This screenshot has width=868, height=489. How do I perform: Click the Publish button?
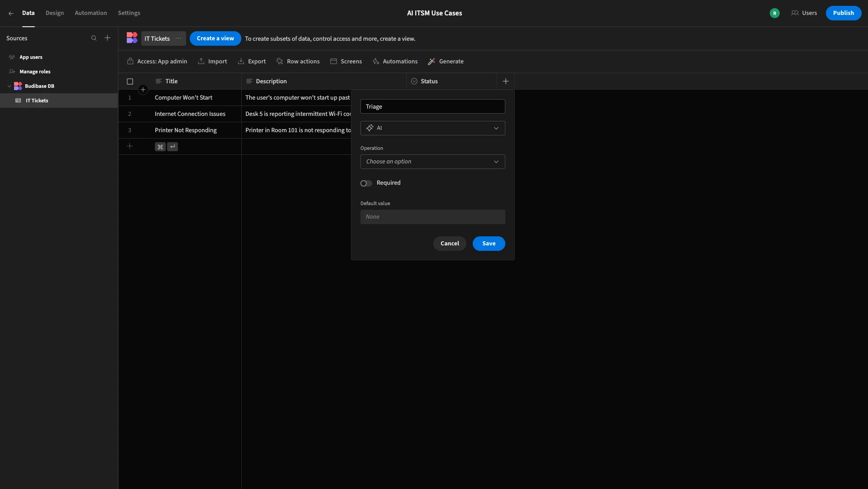click(843, 13)
